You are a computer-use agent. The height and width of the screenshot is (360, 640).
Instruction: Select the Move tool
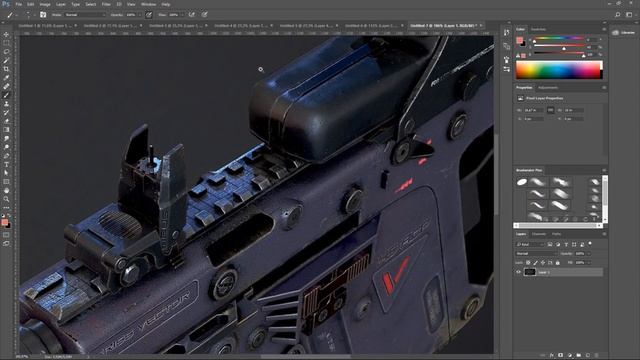pyautogui.click(x=6, y=35)
